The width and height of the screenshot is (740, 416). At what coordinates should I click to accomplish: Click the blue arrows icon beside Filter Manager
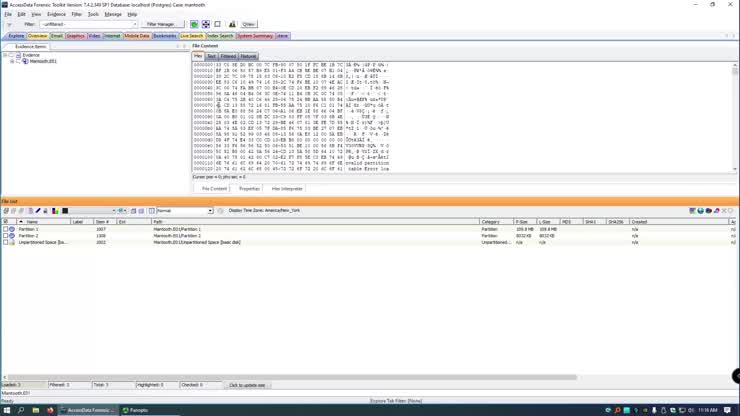tap(205, 24)
